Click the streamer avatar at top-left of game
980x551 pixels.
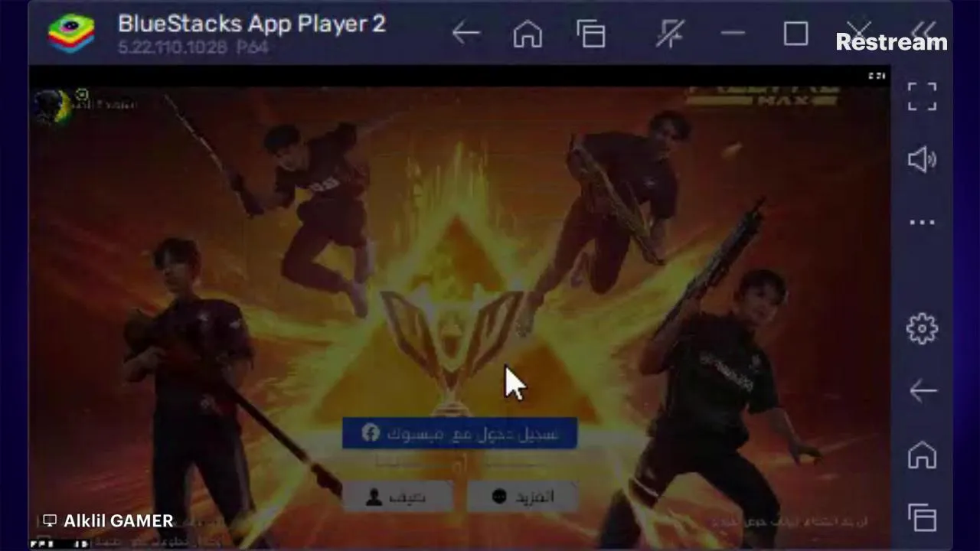52,106
